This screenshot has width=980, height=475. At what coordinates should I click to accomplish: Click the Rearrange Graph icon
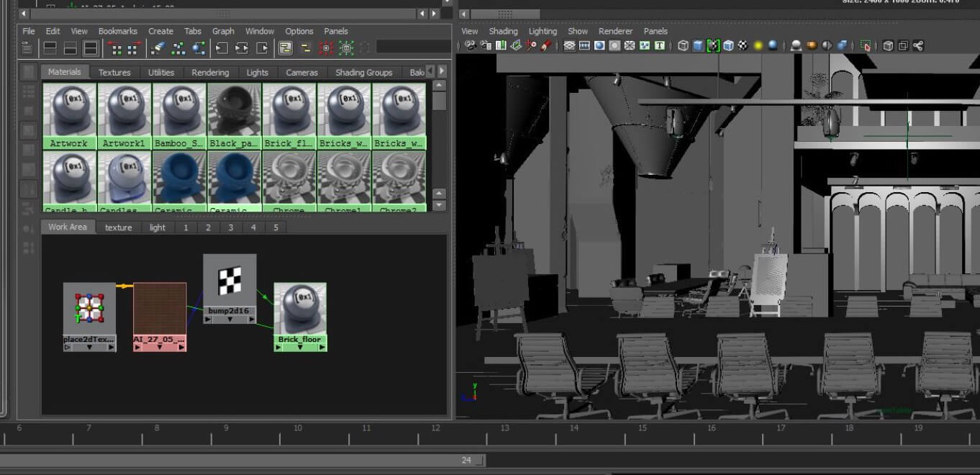178,48
